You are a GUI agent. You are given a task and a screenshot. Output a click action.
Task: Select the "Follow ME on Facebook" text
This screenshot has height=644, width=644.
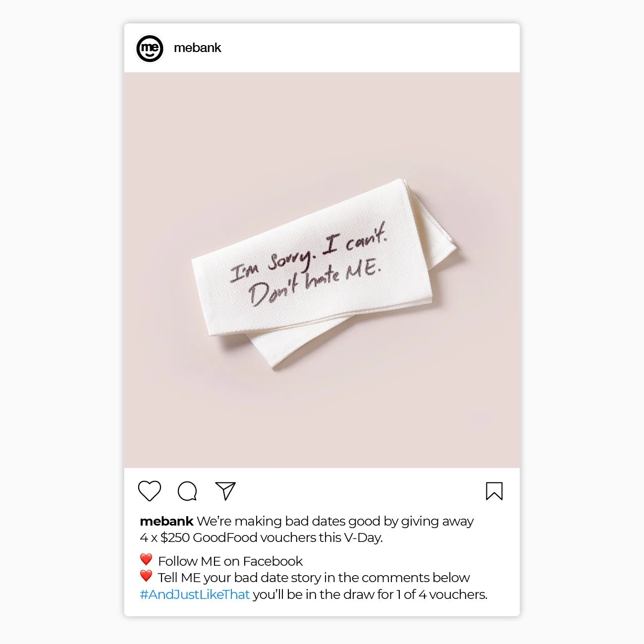click(230, 561)
